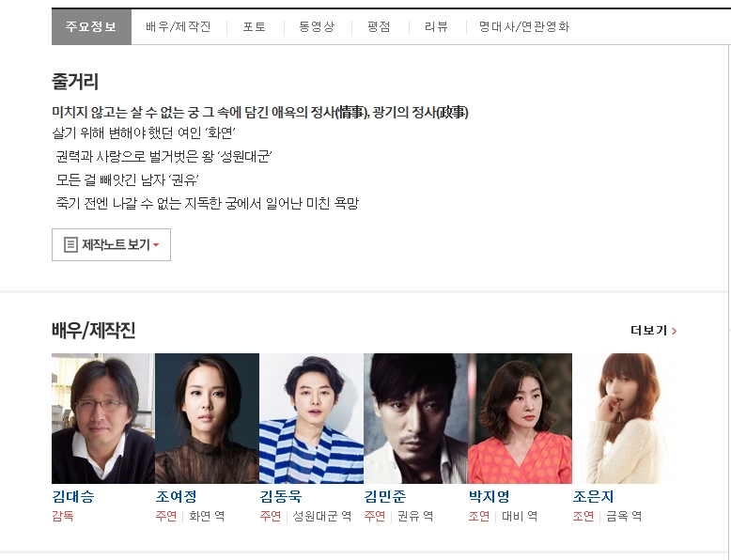Open 조은지's photo thumbnail
The image size is (731, 560).
(624, 418)
